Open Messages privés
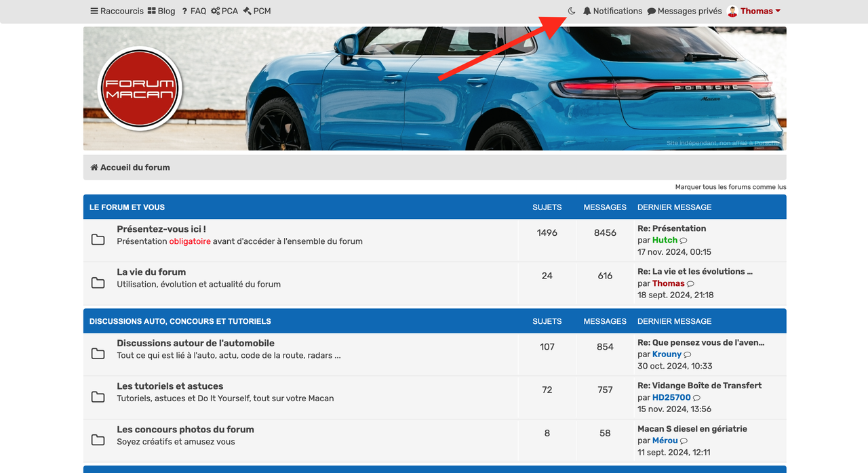This screenshot has width=868, height=473. (684, 11)
